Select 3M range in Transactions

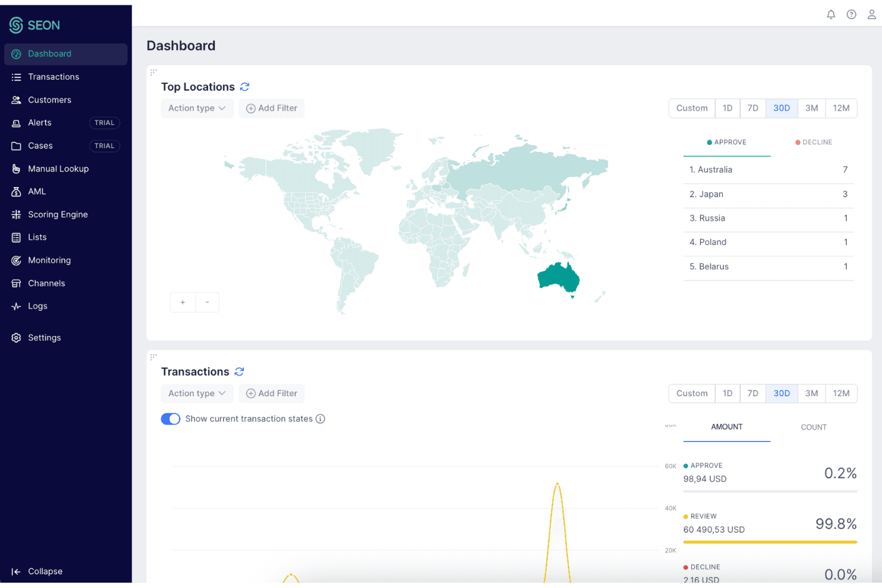click(812, 393)
